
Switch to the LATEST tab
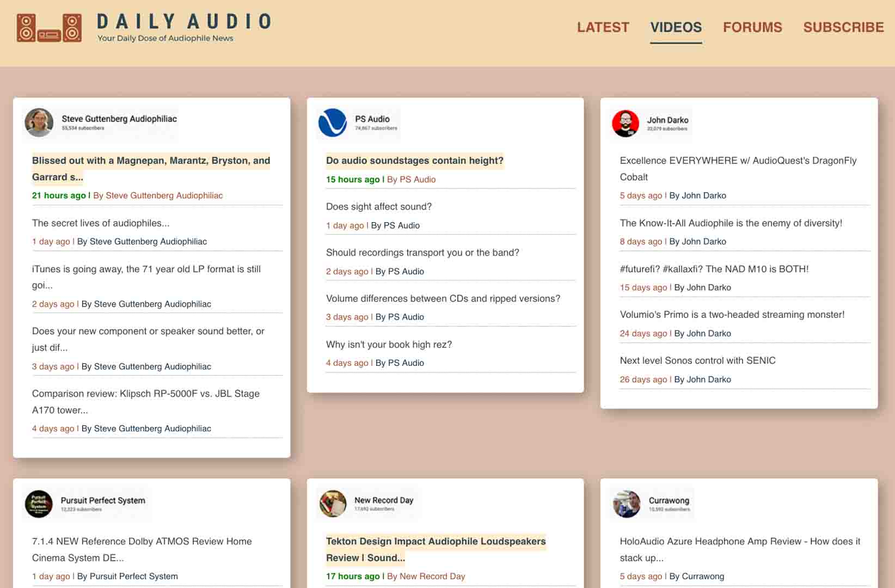tap(603, 27)
